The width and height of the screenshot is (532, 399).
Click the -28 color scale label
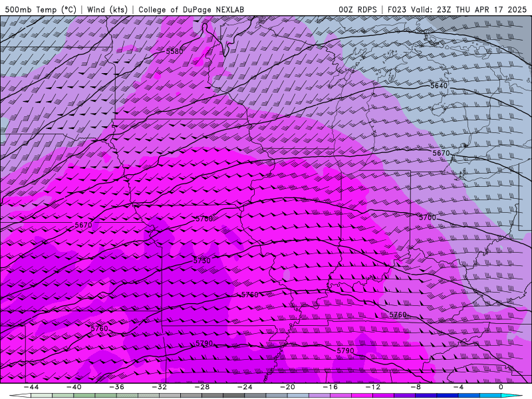click(x=202, y=387)
